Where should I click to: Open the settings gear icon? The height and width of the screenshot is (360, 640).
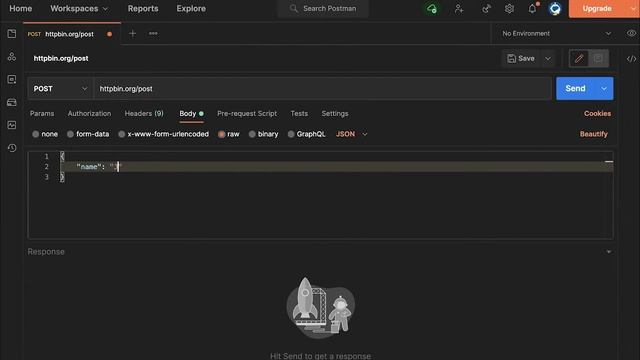pyautogui.click(x=509, y=9)
